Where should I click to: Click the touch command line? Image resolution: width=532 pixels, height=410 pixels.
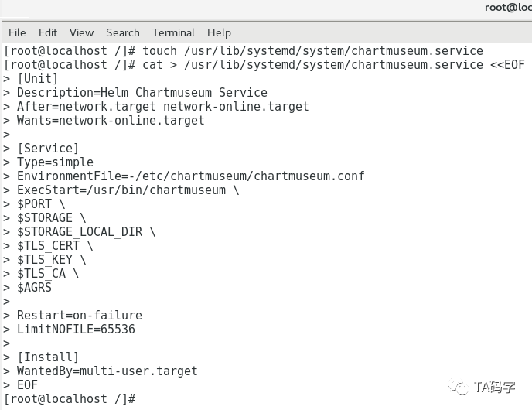[x=244, y=51]
